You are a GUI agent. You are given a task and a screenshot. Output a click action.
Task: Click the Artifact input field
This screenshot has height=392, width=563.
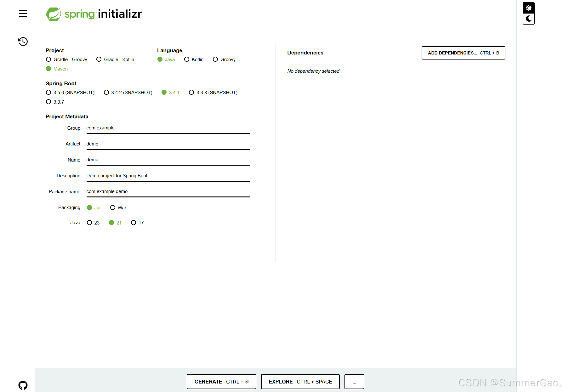tap(168, 144)
